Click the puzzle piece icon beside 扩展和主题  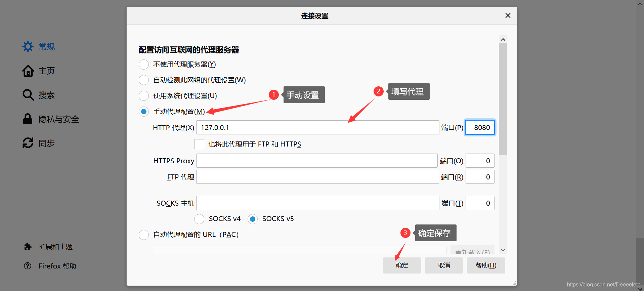tap(28, 247)
